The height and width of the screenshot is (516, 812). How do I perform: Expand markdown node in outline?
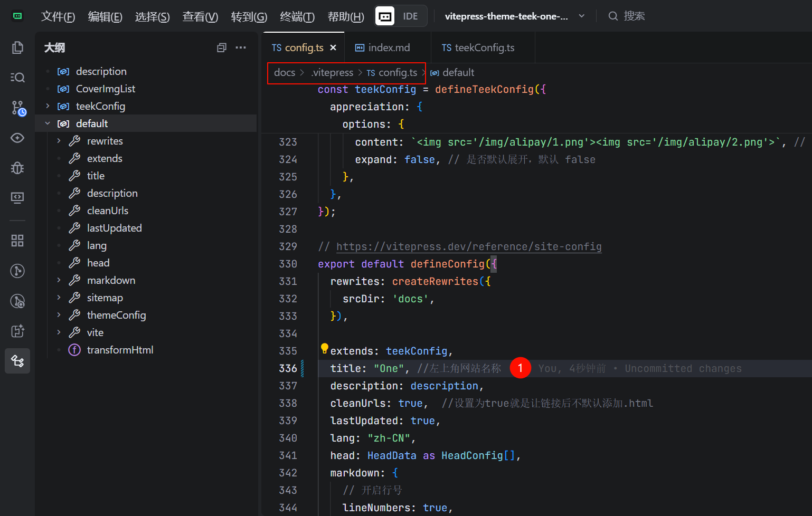click(59, 280)
